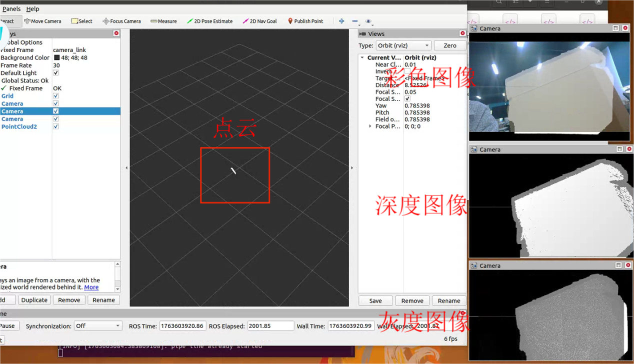Screen dimensions: 634x364
Task: Click the Publish Point tool
Action: click(x=305, y=21)
